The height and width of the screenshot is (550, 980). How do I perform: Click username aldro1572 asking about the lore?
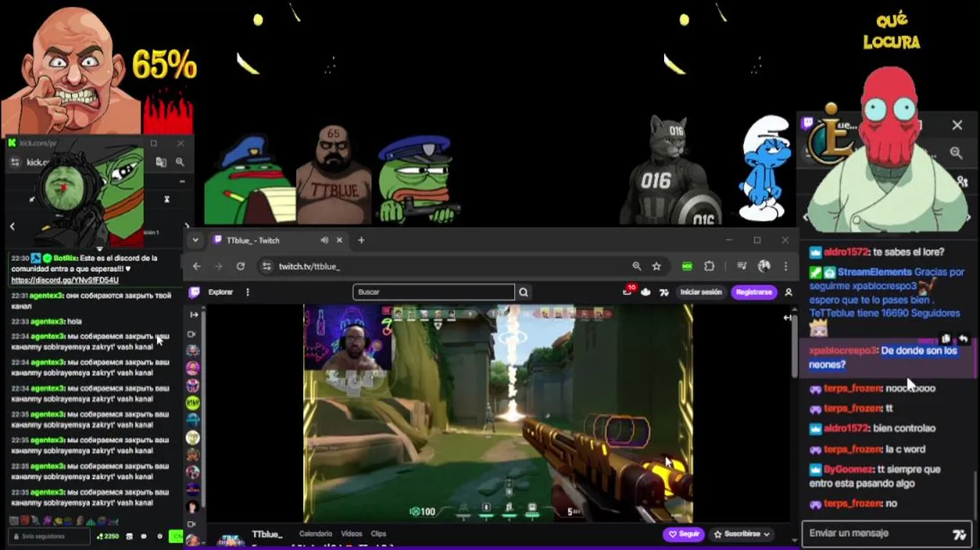click(x=846, y=252)
